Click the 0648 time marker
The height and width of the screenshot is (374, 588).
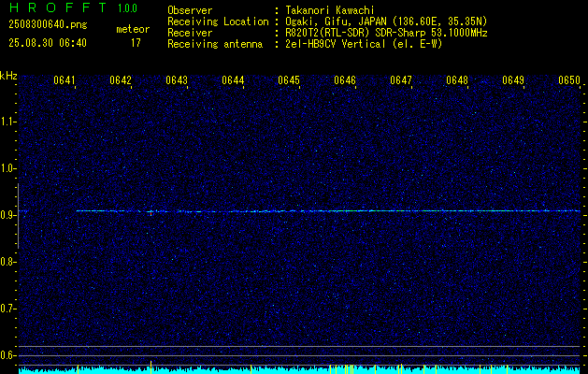[457, 80]
